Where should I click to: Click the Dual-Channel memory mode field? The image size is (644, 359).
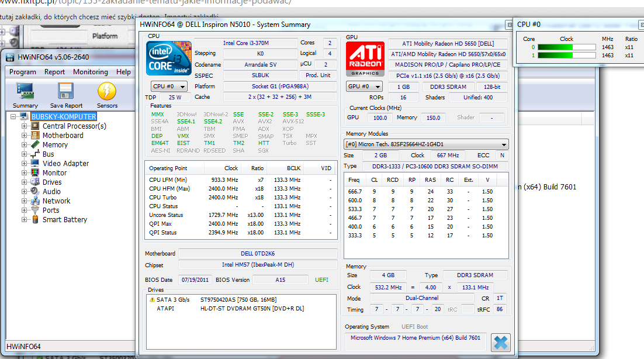click(422, 298)
